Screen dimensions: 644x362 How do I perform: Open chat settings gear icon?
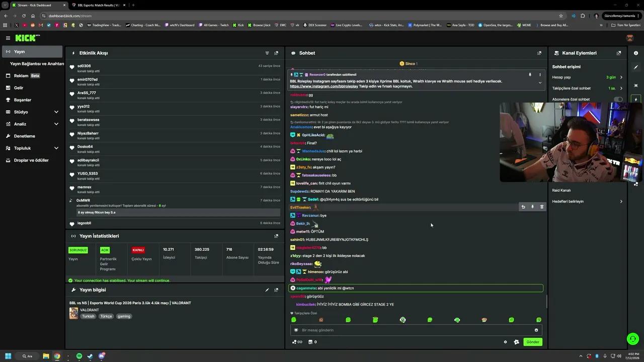(506, 342)
